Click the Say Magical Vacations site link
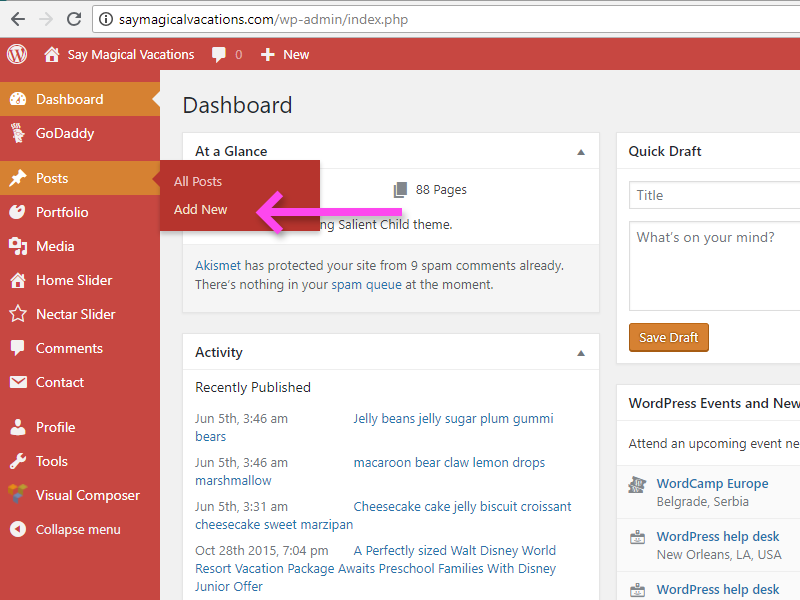The height and width of the screenshot is (600, 800). (x=131, y=55)
